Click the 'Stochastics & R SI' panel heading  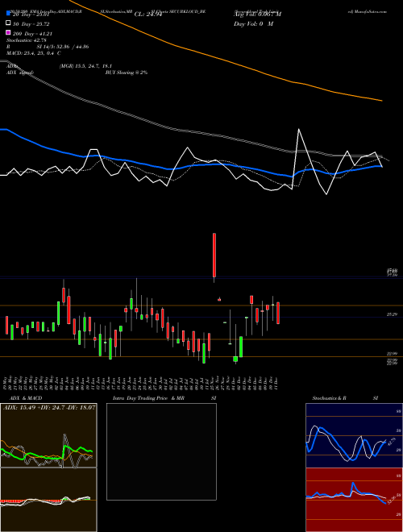tap(345, 398)
